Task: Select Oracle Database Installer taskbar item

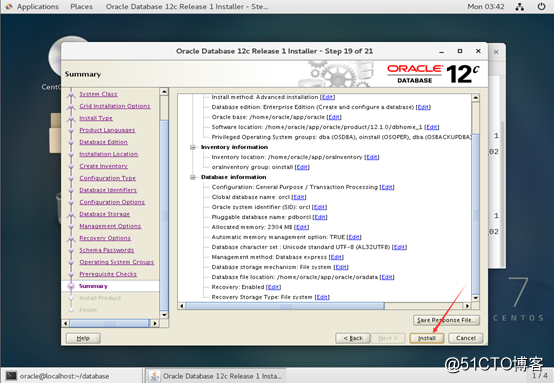Action: tap(216, 376)
